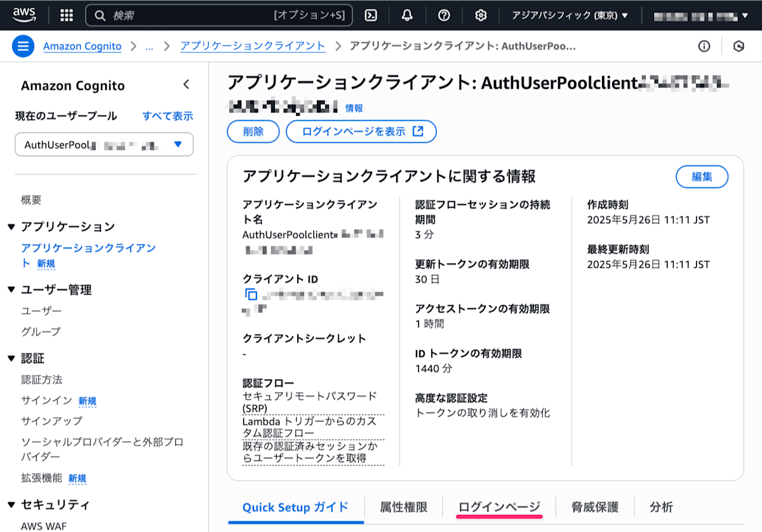Launch CloudShell from the top bar

point(372,15)
